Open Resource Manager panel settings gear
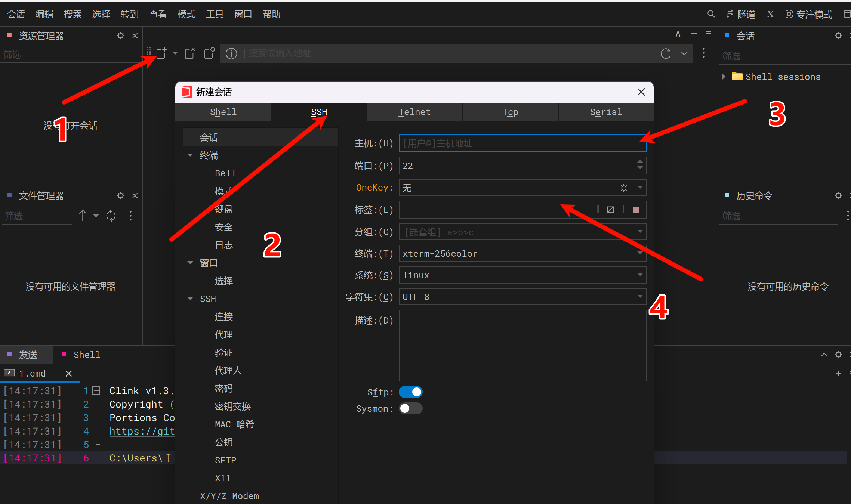Screen dimensions: 851x504 [120, 35]
